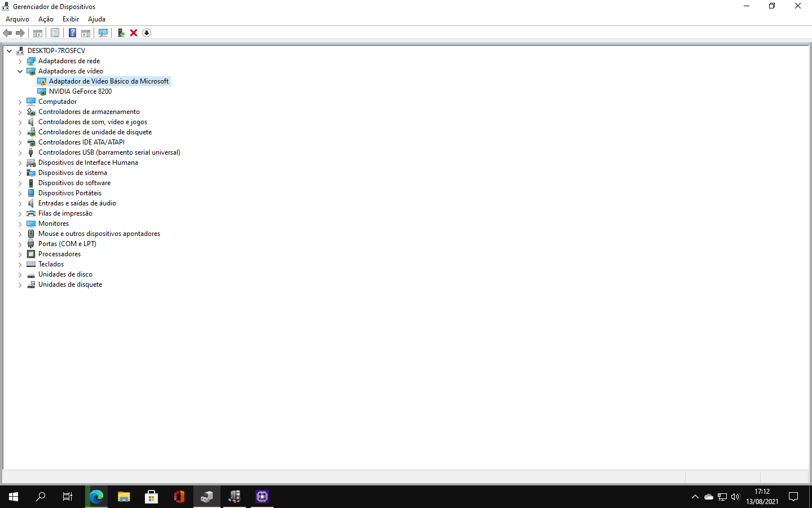Expand Unidades de disco

20,274
